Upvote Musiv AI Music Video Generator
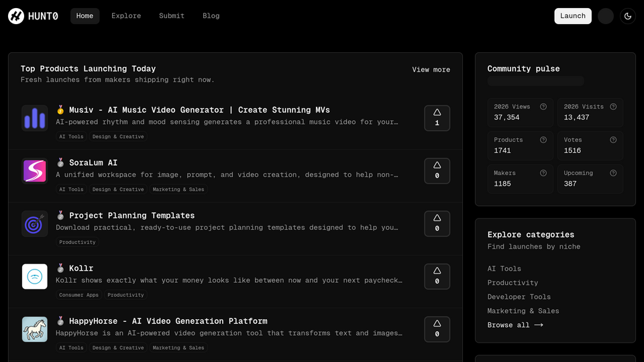The height and width of the screenshot is (362, 644). pyautogui.click(x=437, y=118)
